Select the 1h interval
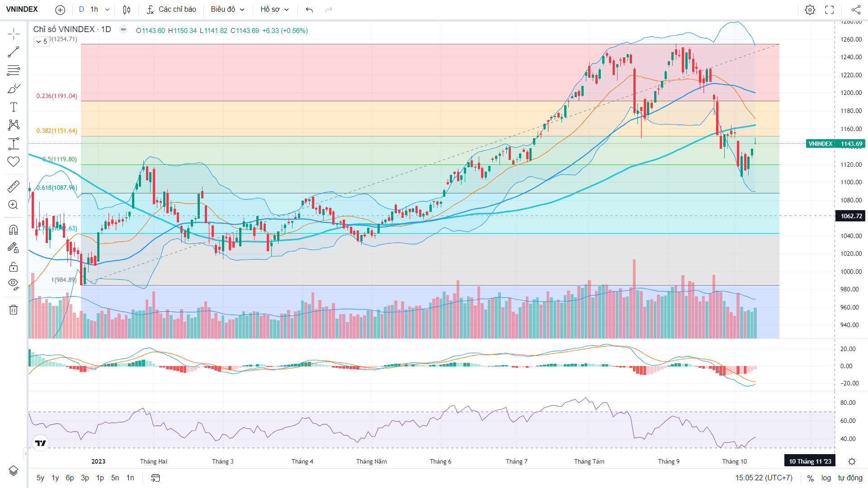The width and height of the screenshot is (868, 488). pyautogui.click(x=94, y=9)
